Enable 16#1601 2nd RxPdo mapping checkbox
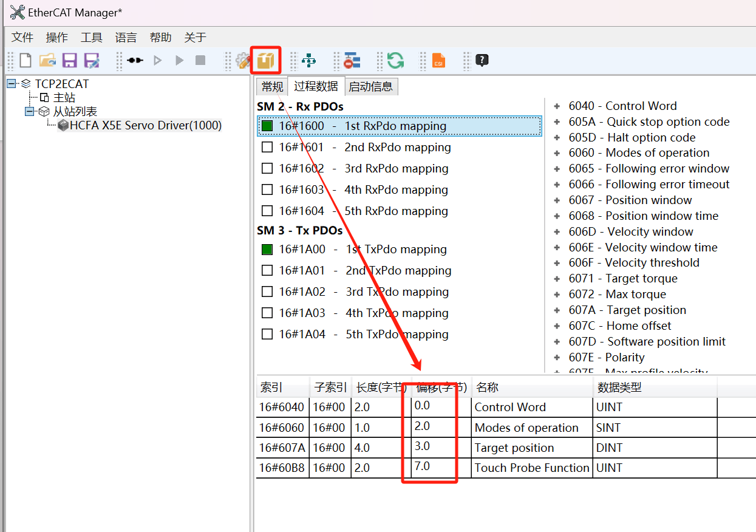 [x=267, y=147]
